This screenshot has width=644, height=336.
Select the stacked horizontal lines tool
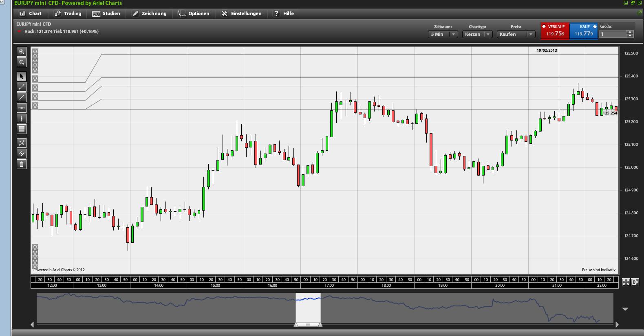pos(22,129)
